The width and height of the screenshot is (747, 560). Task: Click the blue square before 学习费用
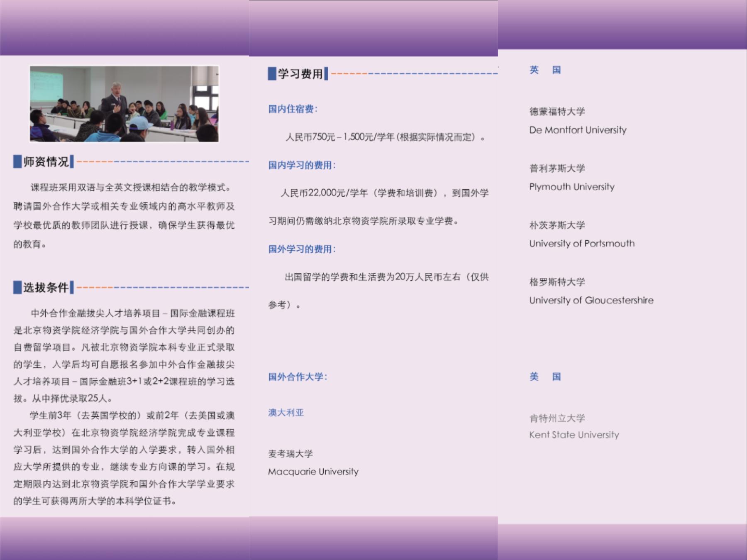[272, 74]
